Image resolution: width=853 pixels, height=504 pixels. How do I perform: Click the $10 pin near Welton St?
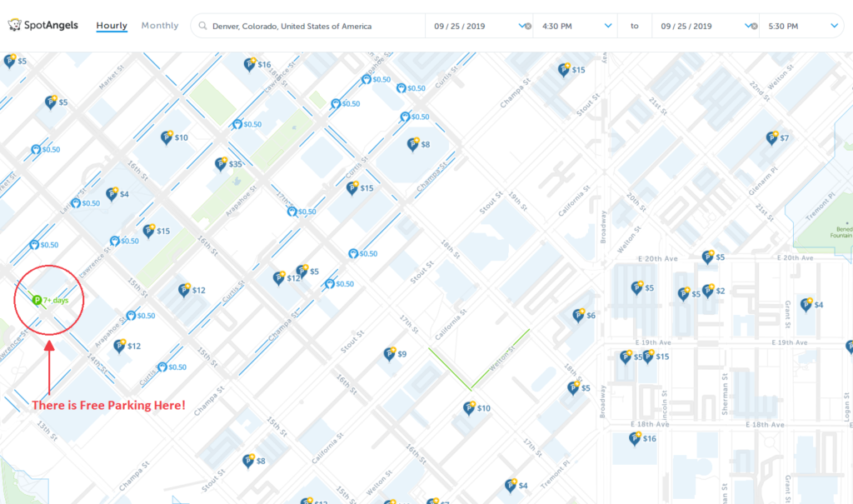click(469, 408)
